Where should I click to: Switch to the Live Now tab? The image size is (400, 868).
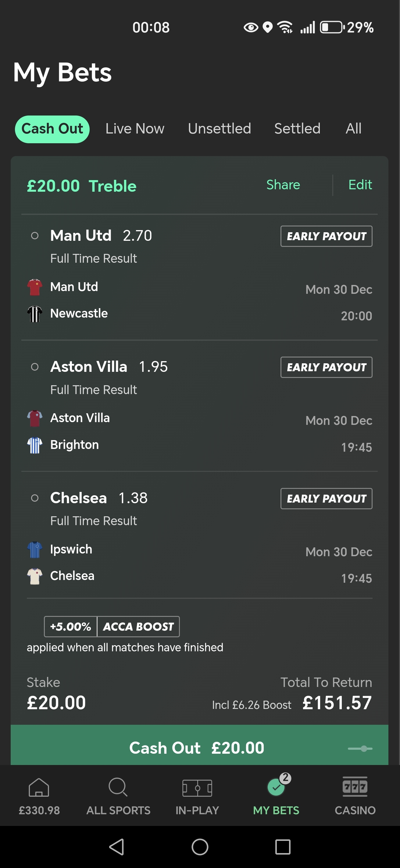(x=135, y=129)
